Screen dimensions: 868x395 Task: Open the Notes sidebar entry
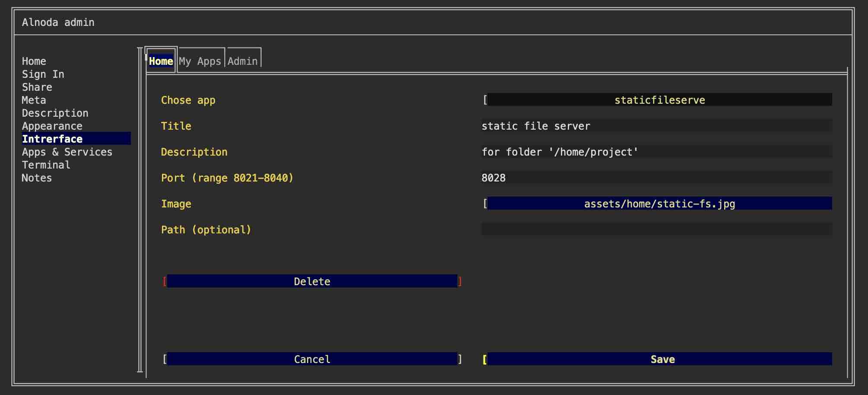pos(37,178)
